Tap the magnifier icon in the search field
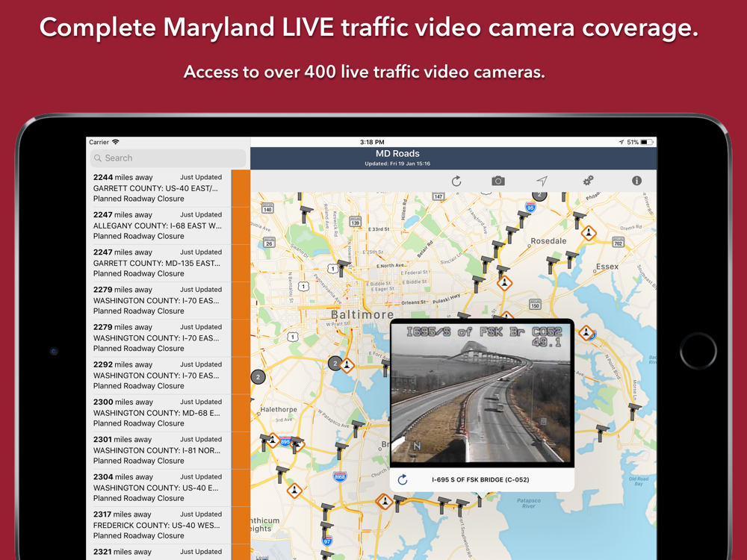The image size is (747, 560). 98,158
